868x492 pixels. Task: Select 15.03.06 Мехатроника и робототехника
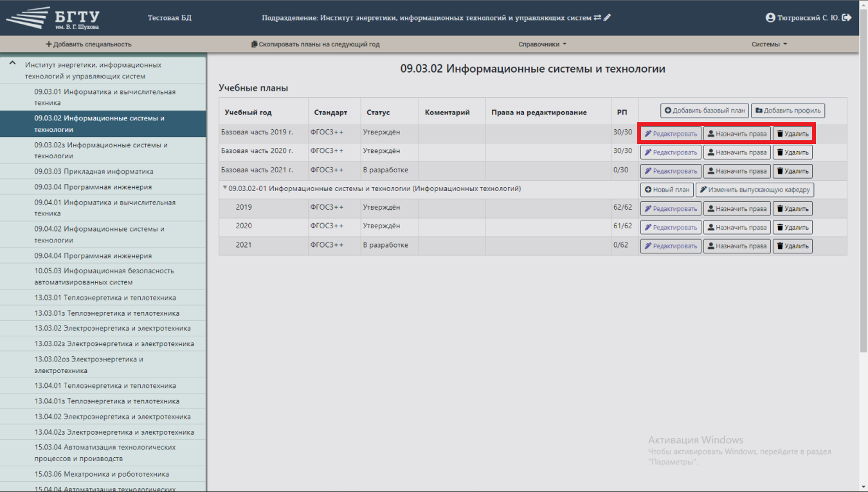(103, 474)
